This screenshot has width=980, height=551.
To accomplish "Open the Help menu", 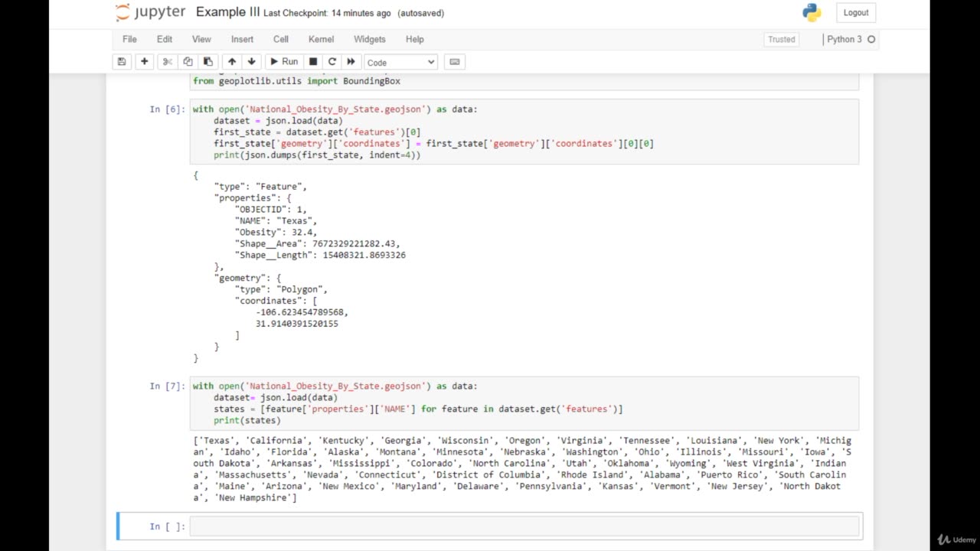I will 414,39.
